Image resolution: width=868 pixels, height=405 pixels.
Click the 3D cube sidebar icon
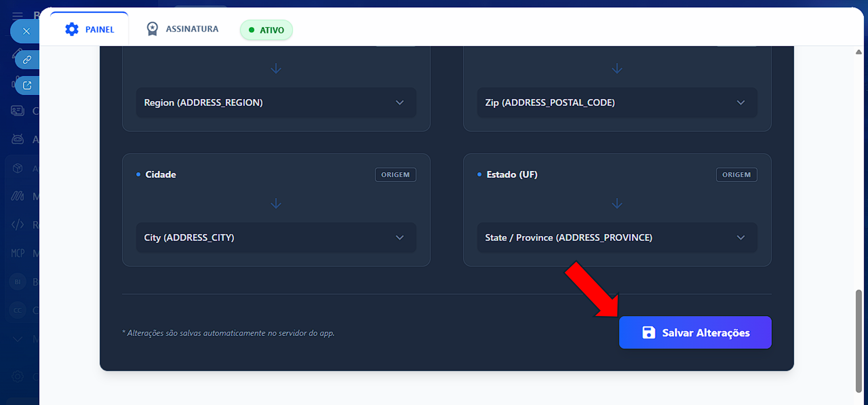pos(18,168)
